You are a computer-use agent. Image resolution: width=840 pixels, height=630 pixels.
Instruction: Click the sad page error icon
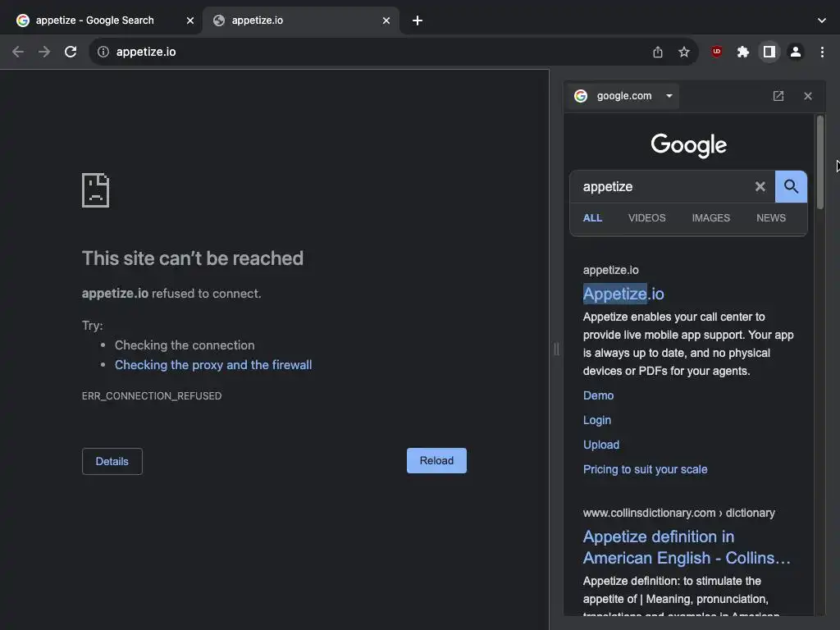click(x=95, y=190)
